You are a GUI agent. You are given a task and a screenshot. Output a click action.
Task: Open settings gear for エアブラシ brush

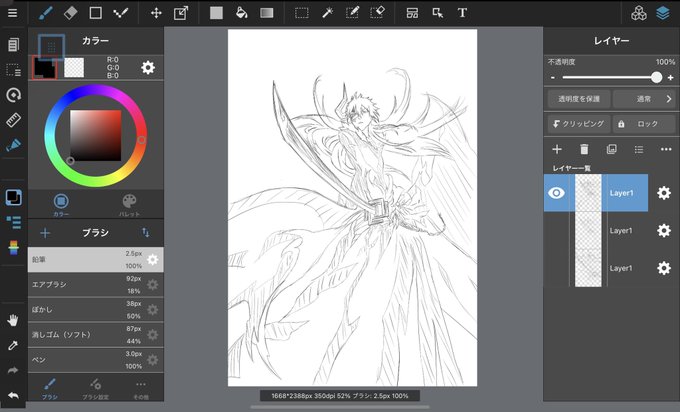click(x=153, y=285)
